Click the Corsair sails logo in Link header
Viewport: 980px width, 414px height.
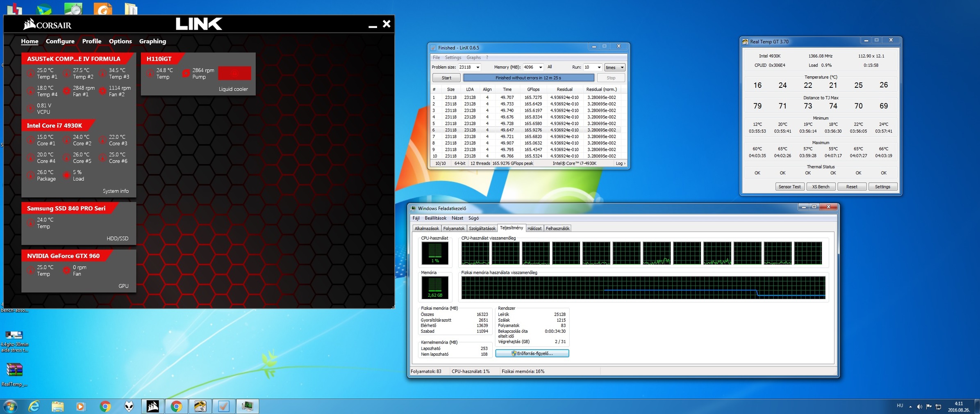pyautogui.click(x=29, y=24)
